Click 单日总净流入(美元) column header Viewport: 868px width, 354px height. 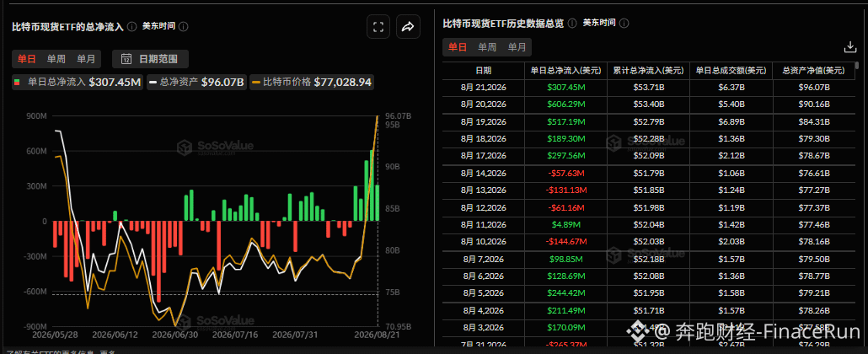point(565,70)
